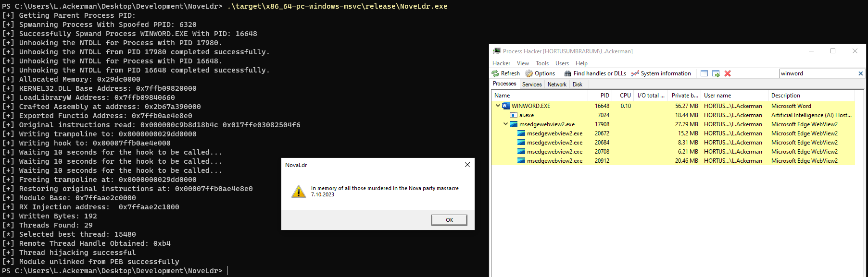
Task: Switch to the Disk tab
Action: 578,84
